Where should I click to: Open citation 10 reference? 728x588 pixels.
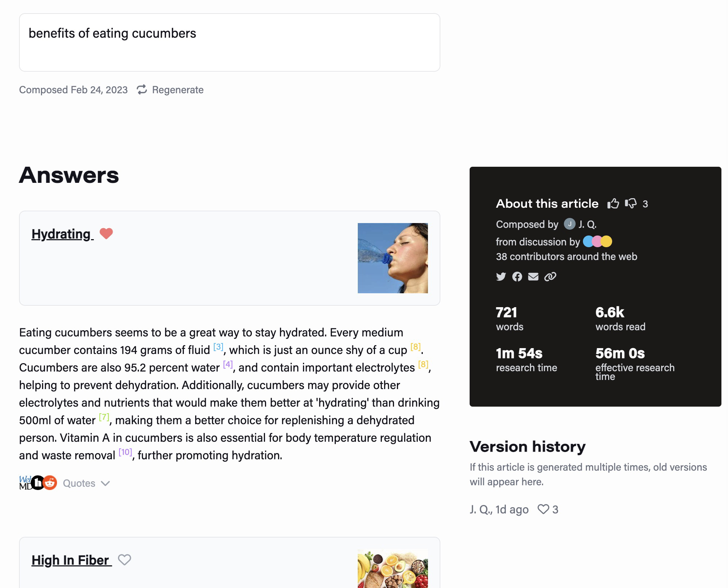[125, 452]
